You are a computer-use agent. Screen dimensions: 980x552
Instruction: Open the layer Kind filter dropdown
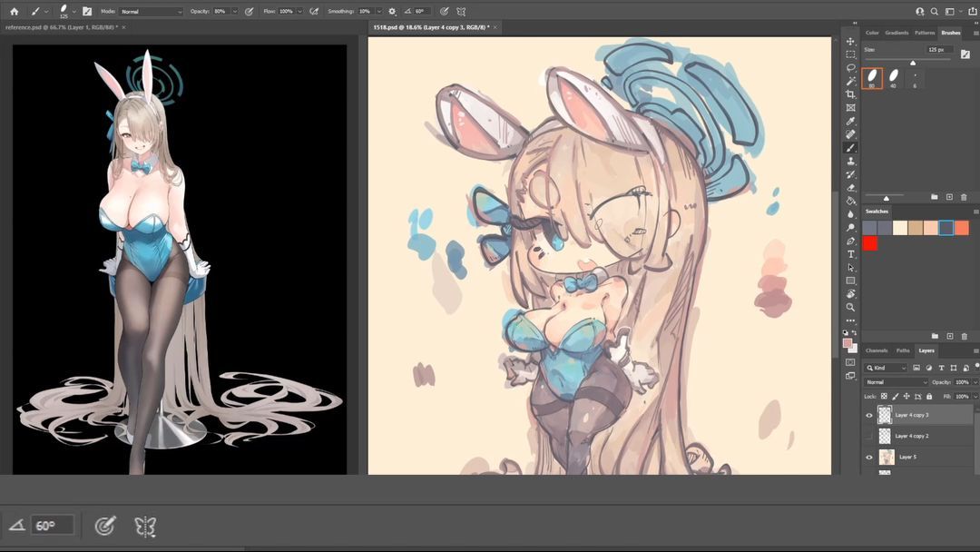click(x=886, y=368)
